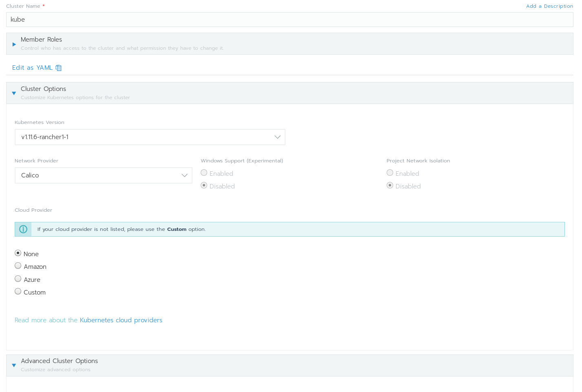
Task: Select Disabled for Project Network Isolation
Action: [390, 186]
